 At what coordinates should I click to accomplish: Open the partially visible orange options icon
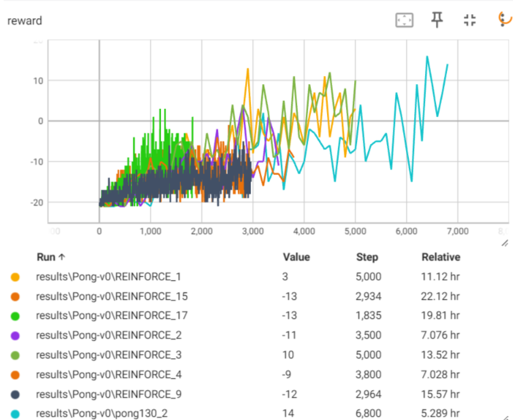[505, 19]
